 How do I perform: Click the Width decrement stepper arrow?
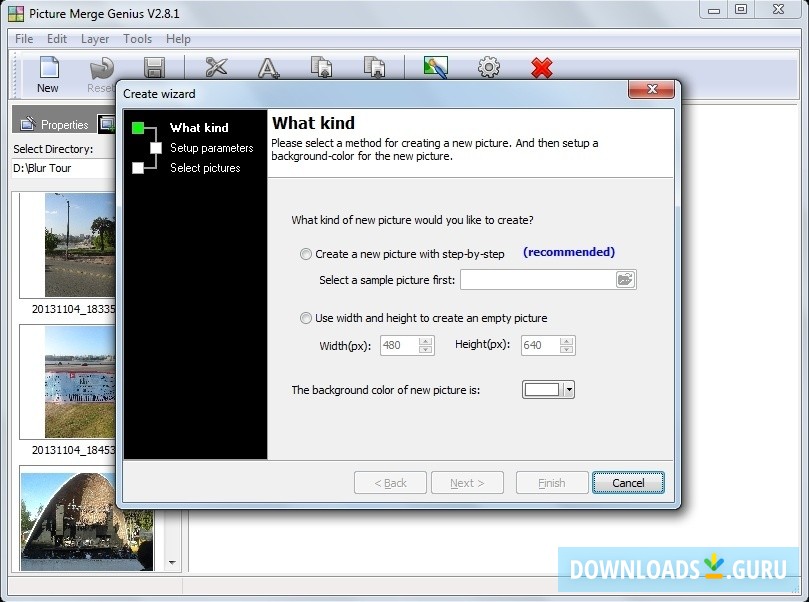[x=425, y=350]
